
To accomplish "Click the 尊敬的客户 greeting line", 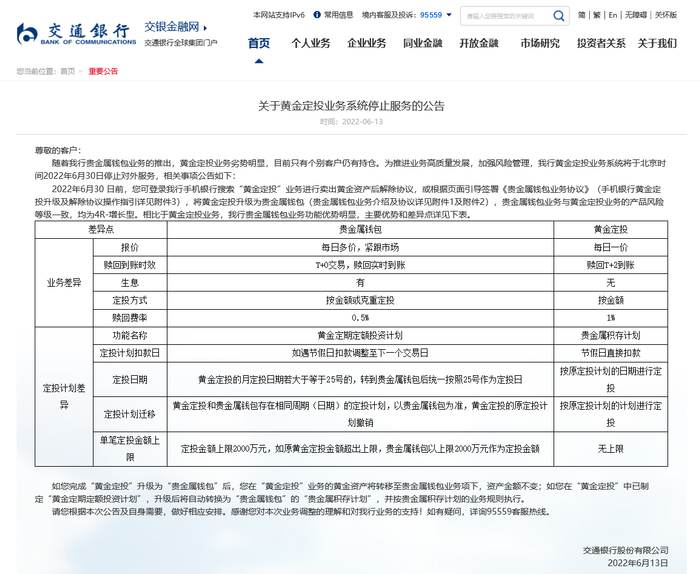I will tap(58, 150).
